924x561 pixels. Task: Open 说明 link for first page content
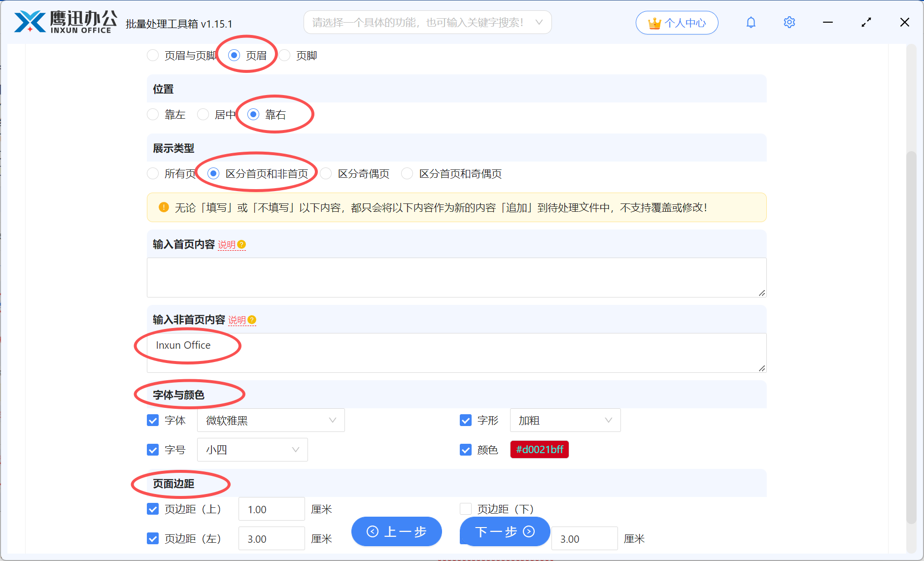point(227,245)
